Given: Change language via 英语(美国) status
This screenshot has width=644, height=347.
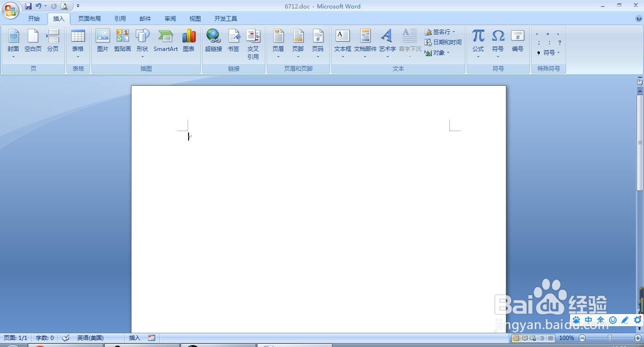Looking at the screenshot, I should [x=91, y=338].
